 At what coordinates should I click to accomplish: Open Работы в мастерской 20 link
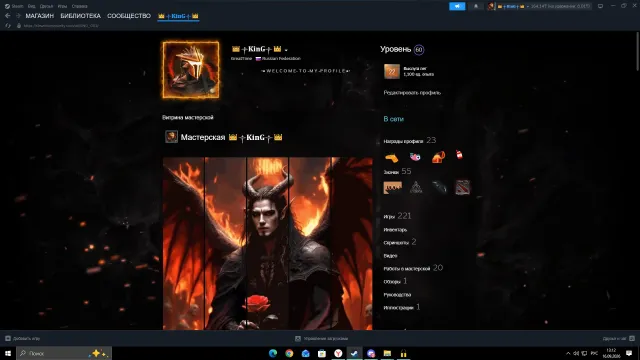click(x=413, y=268)
